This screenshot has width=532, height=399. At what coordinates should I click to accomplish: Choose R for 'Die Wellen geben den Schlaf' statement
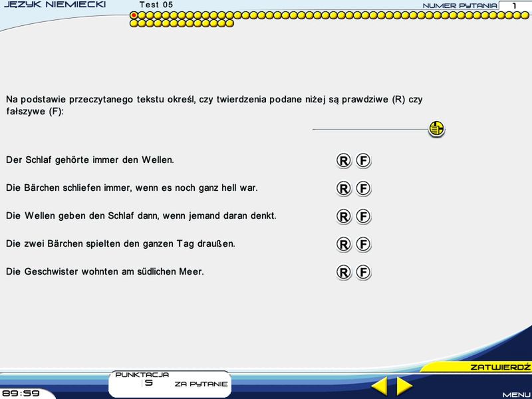(x=344, y=217)
